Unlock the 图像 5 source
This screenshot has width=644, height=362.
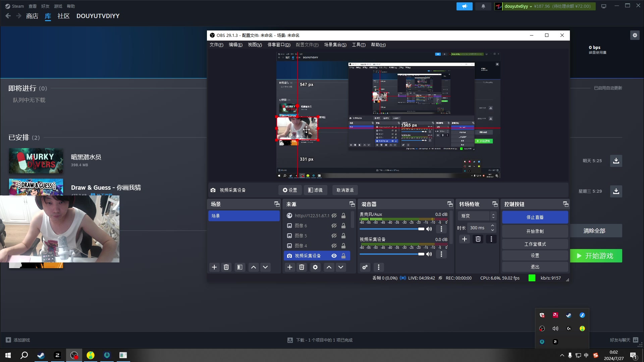click(x=343, y=236)
